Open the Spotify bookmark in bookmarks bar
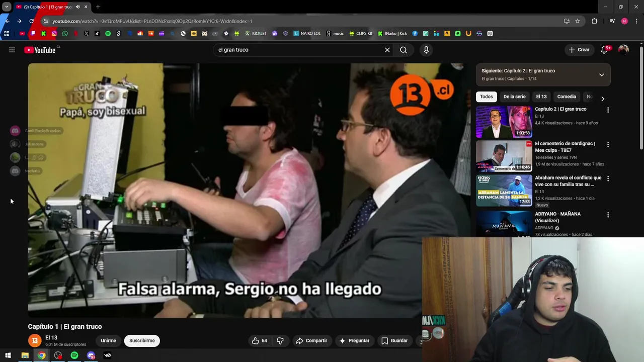644x362 pixels. pyautogui.click(x=108, y=34)
